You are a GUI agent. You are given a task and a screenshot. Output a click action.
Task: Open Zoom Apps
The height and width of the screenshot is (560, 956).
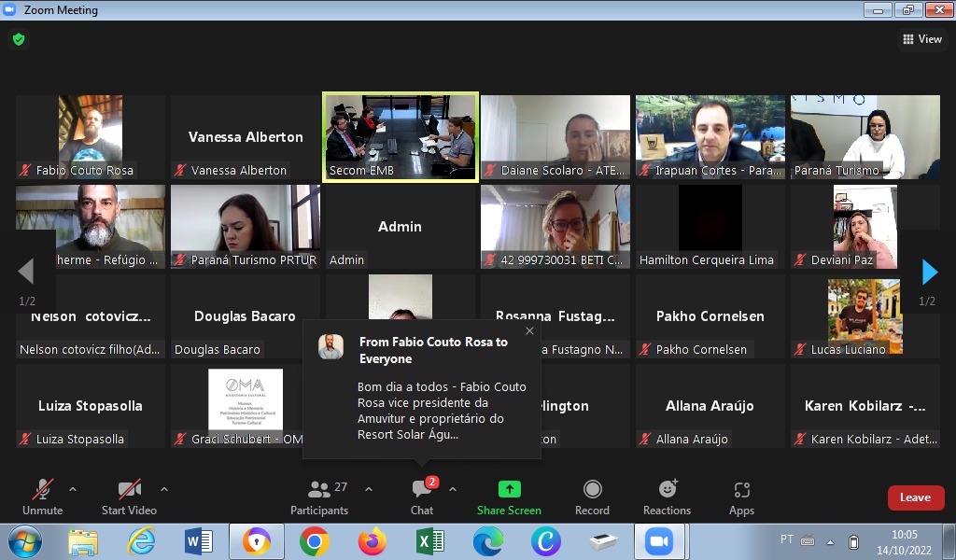pos(741,497)
